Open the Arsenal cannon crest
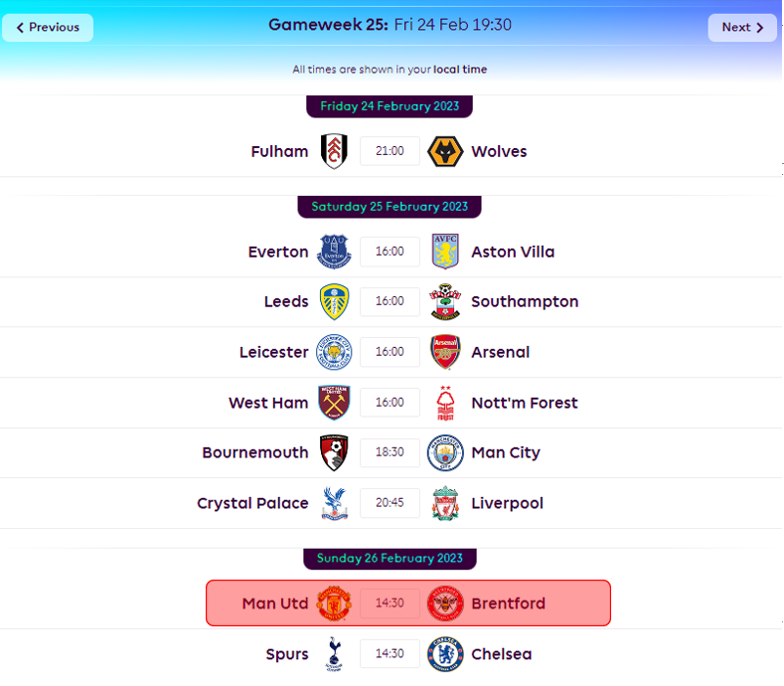This screenshot has height=686, width=784. point(445,352)
